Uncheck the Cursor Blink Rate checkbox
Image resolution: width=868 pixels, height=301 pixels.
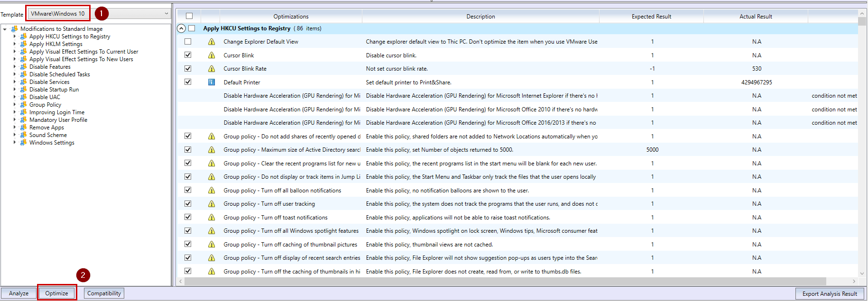tap(188, 68)
